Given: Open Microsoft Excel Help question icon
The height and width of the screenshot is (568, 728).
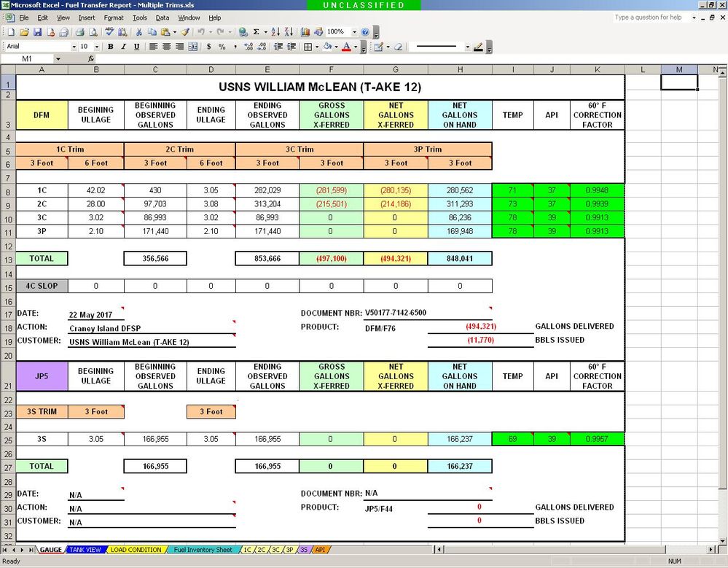Looking at the screenshot, I should click(365, 32).
